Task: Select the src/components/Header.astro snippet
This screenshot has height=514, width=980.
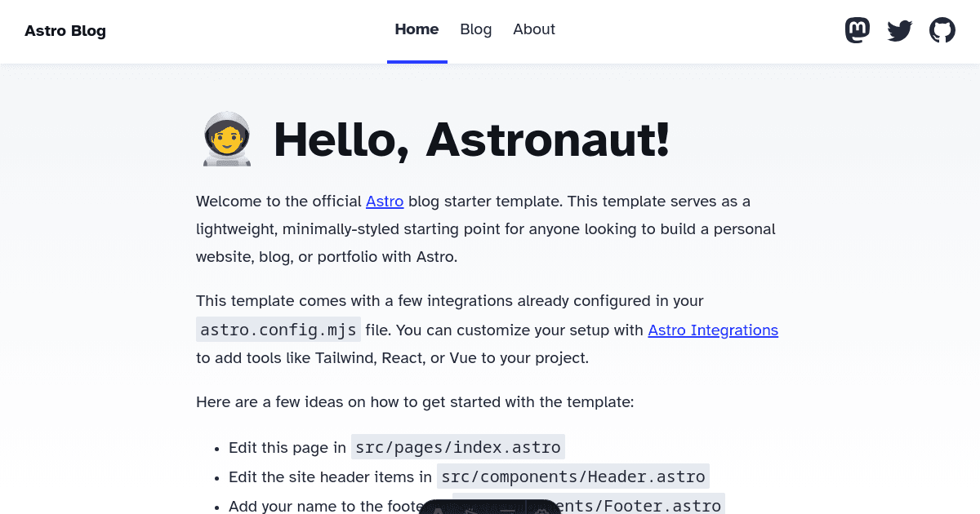Action: [573, 476]
